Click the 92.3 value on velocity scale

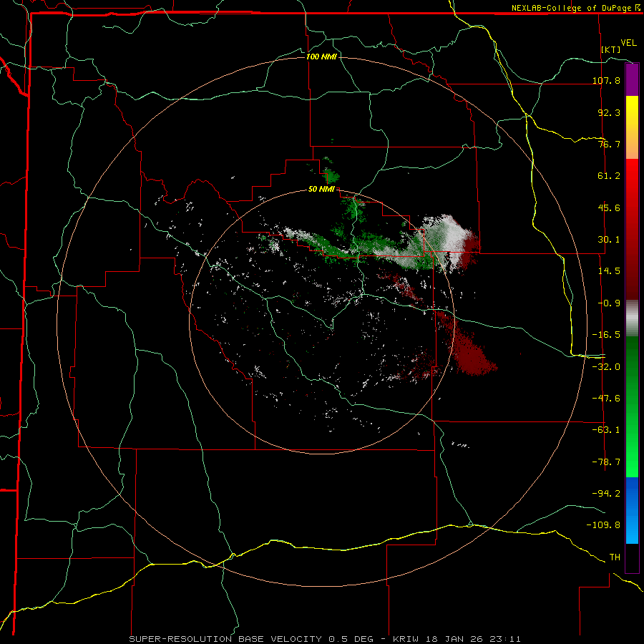(x=609, y=112)
